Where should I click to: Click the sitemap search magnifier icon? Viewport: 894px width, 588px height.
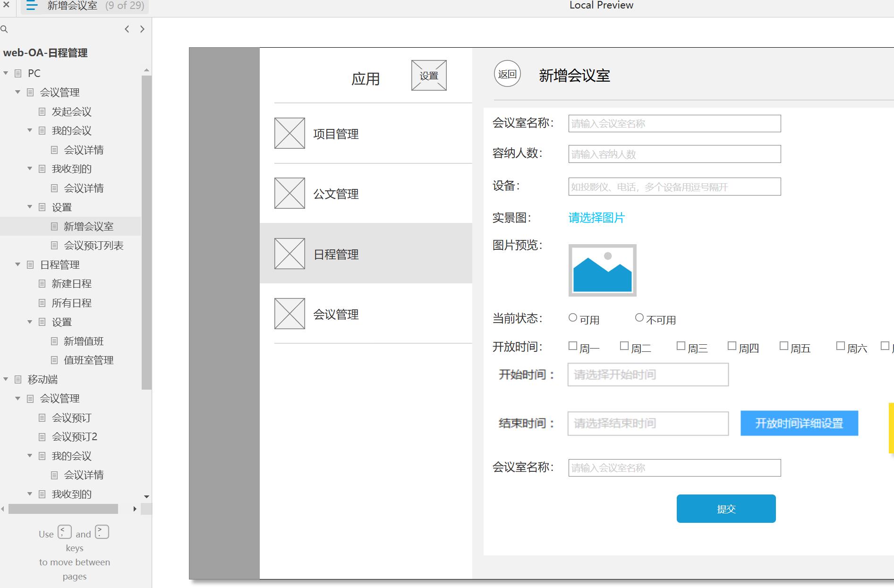4,29
